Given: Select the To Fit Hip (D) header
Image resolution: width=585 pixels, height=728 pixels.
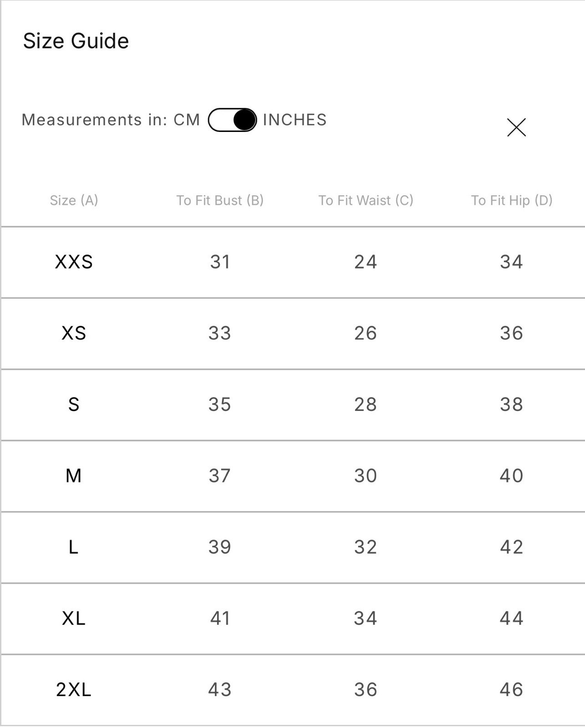Looking at the screenshot, I should [x=511, y=200].
